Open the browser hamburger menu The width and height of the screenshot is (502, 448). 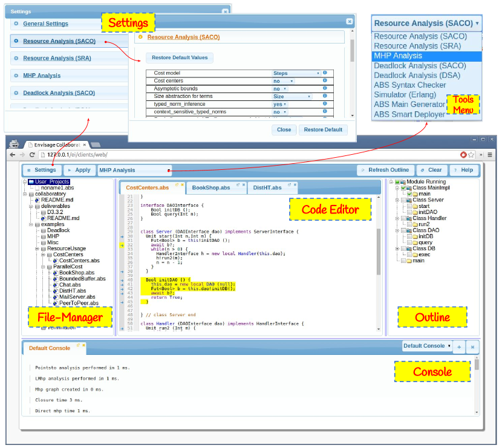[x=490, y=155]
